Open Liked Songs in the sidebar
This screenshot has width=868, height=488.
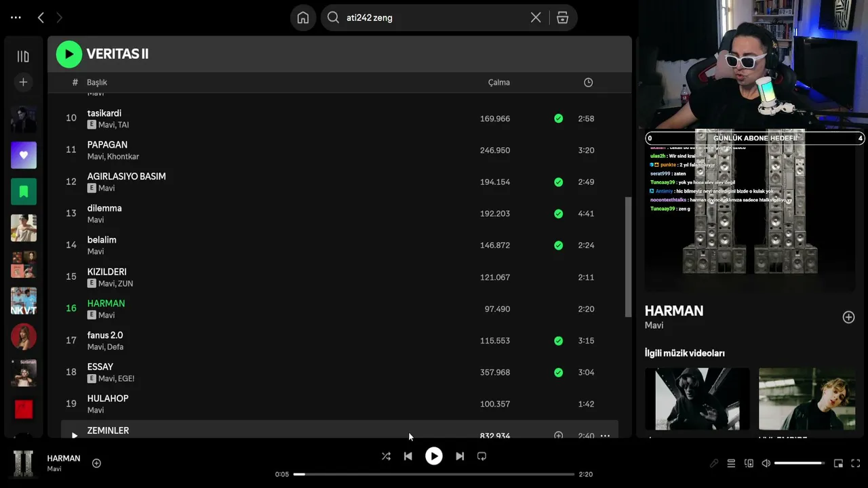24,155
